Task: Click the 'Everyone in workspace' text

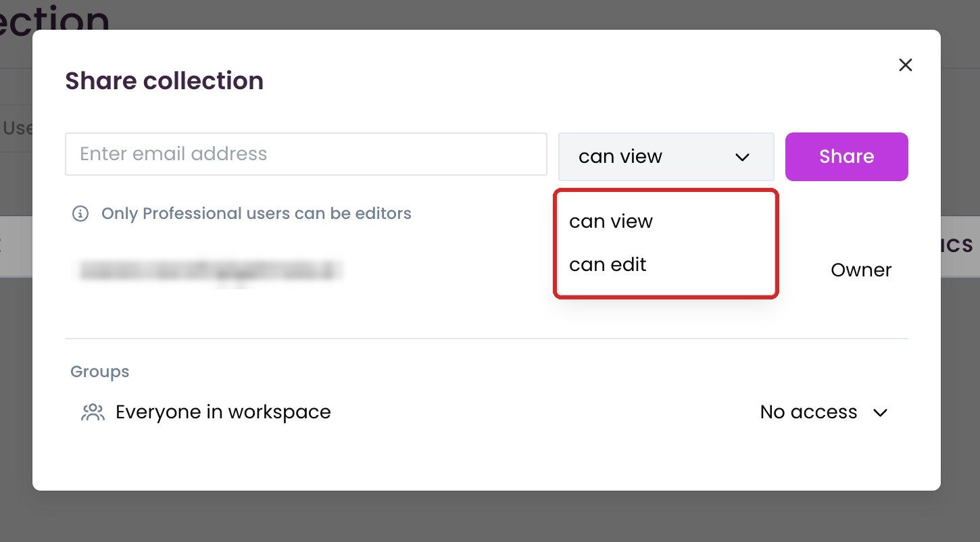Action: coord(223,412)
